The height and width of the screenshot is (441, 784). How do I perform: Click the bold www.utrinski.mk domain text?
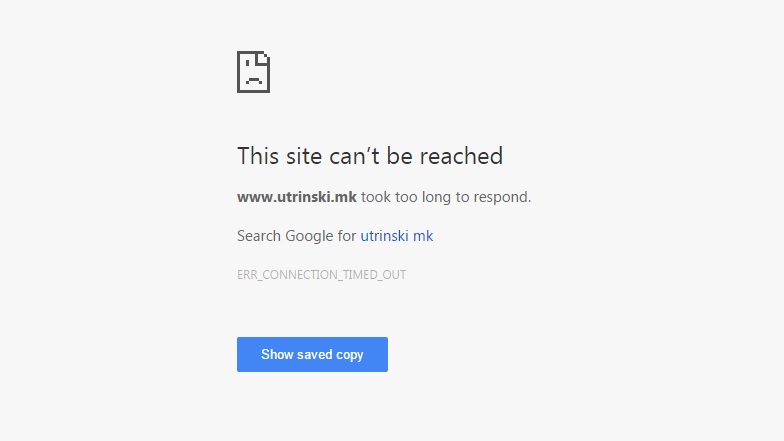coord(297,196)
